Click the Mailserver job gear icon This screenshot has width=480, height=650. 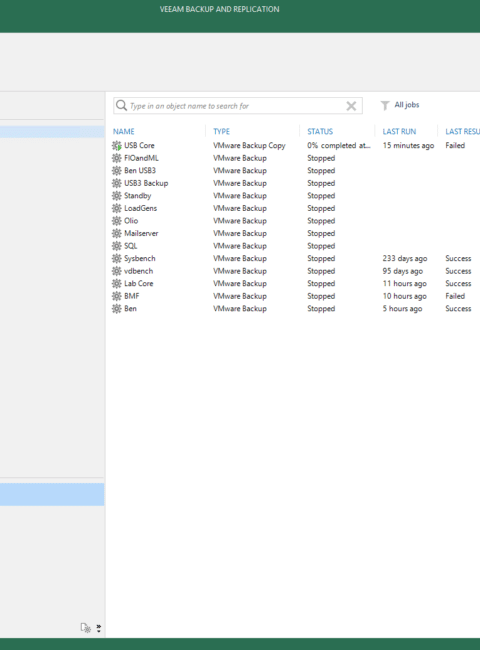pyautogui.click(x=116, y=233)
